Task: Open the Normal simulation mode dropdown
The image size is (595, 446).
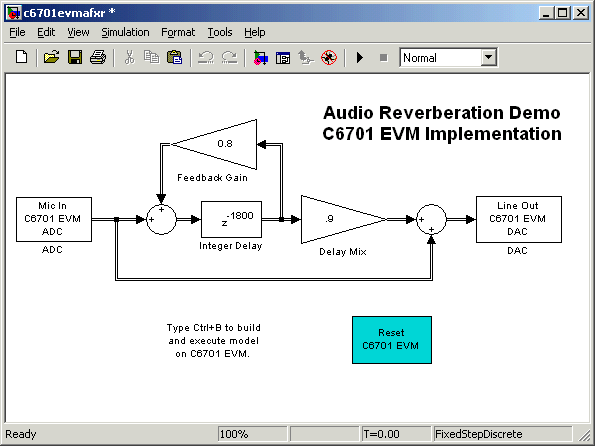Action: point(489,58)
